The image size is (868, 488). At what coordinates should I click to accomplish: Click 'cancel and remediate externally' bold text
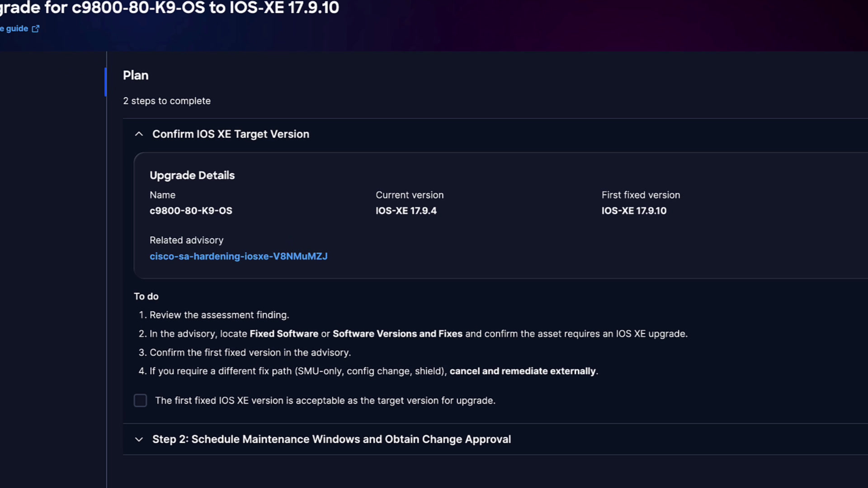point(523,371)
